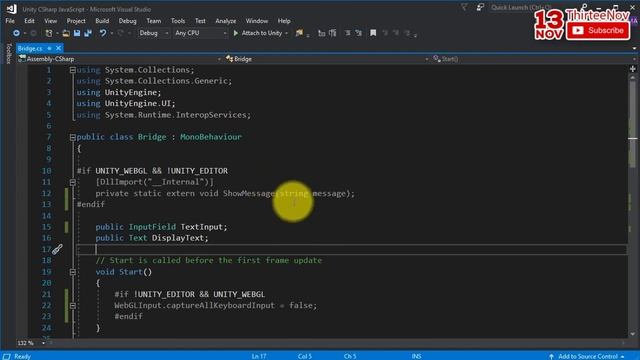The height and width of the screenshot is (360, 640).
Task: Open the Assembly-CSharp project dropdown
Action: 119,59
